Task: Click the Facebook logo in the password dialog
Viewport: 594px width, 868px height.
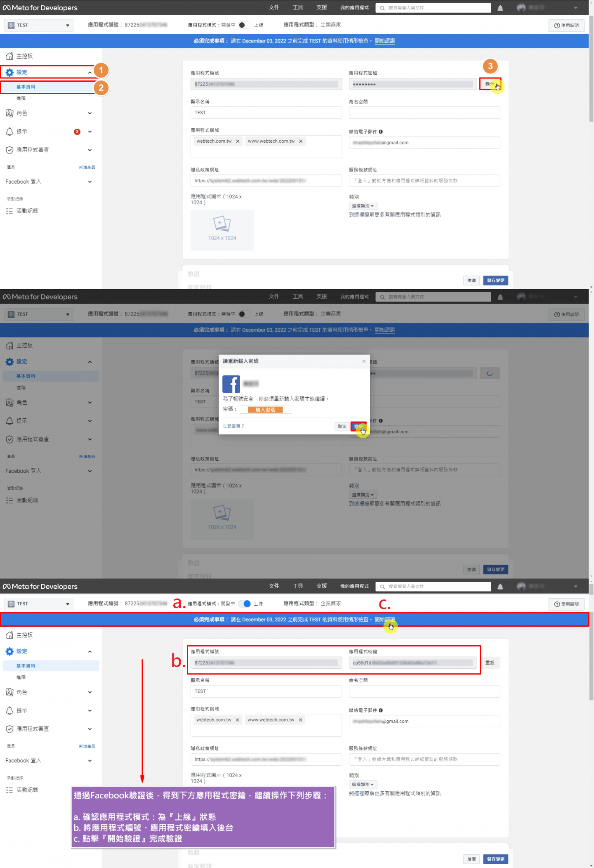Action: coord(231,384)
